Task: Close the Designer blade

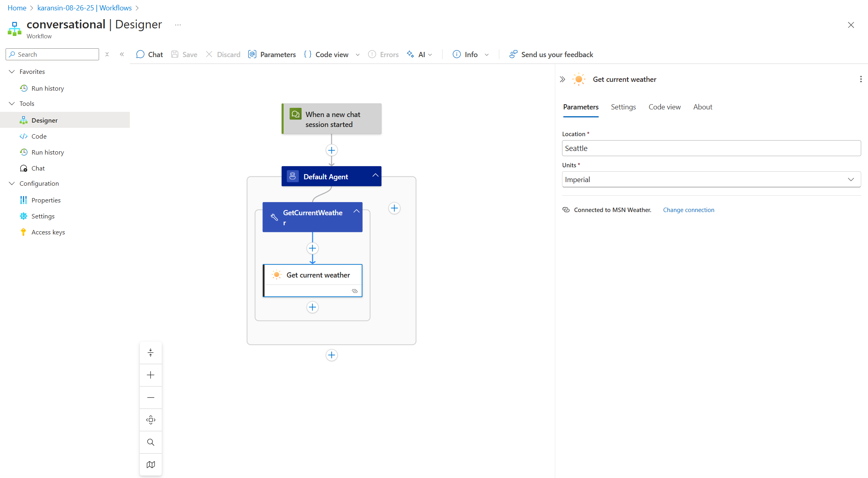Action: coord(851,25)
